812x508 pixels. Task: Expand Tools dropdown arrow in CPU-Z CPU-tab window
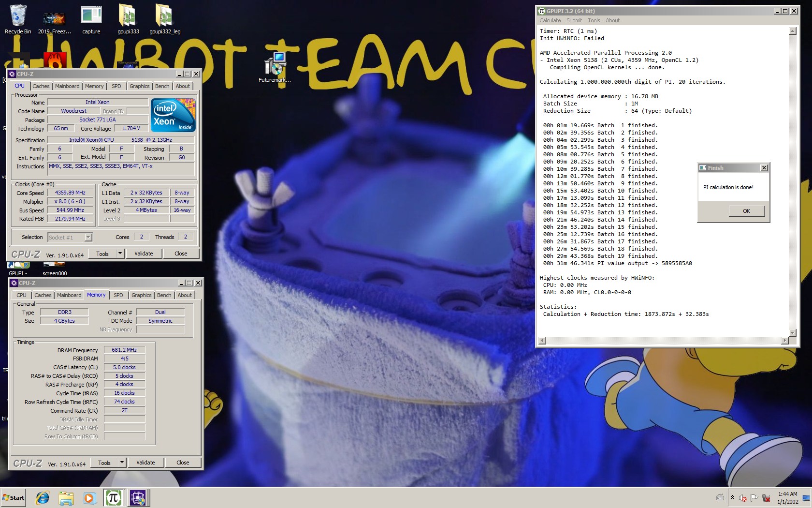click(120, 254)
